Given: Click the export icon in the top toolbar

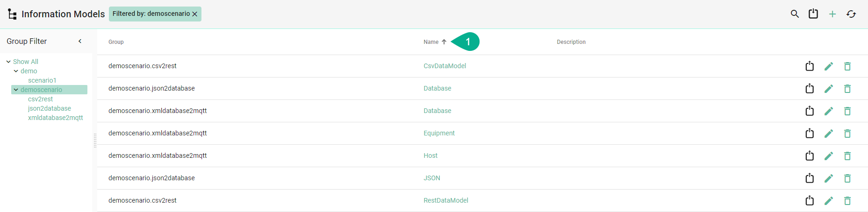Looking at the screenshot, I should click(813, 14).
